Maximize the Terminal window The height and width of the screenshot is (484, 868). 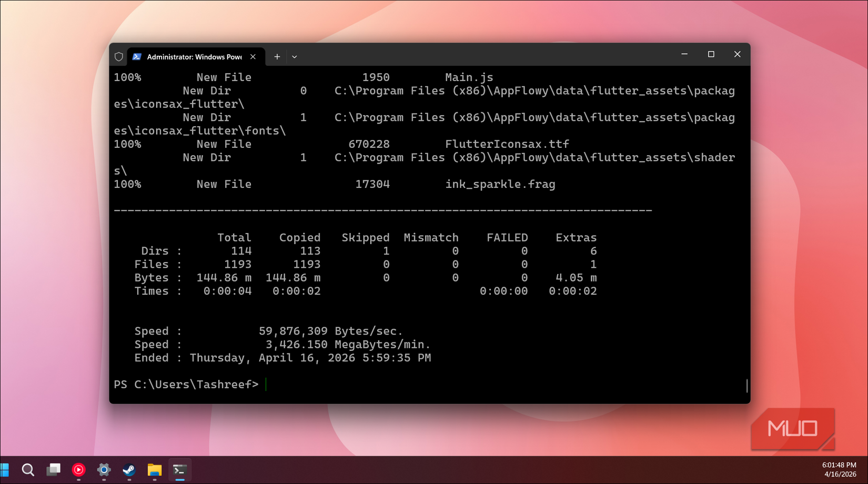(711, 54)
